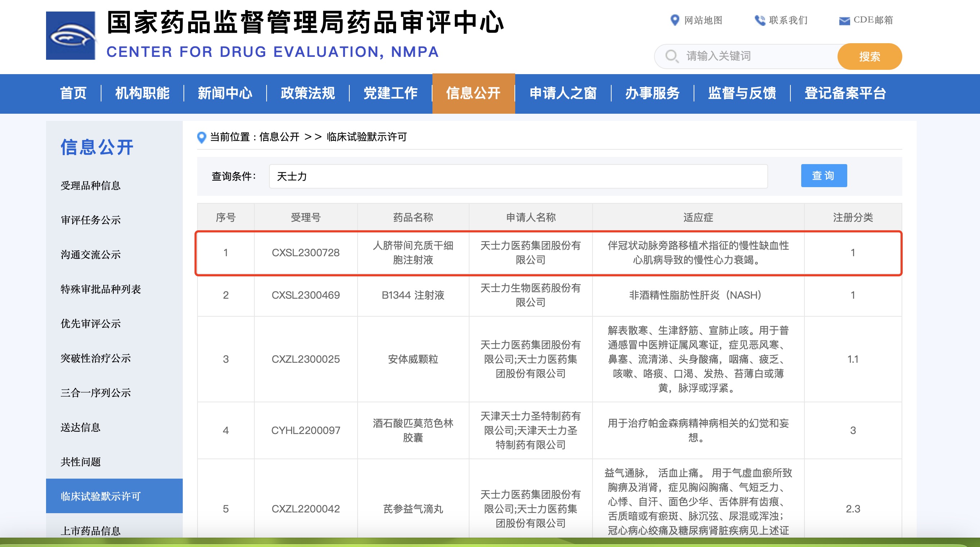This screenshot has width=980, height=547.
Task: Go to 首页 in the navigation bar
Action: click(x=73, y=94)
